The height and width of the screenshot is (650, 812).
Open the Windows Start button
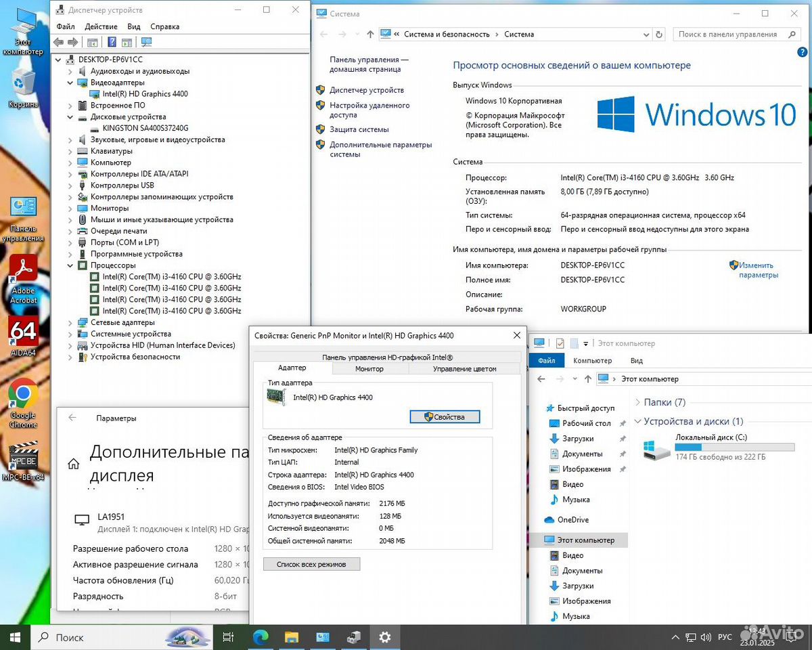pyautogui.click(x=15, y=637)
